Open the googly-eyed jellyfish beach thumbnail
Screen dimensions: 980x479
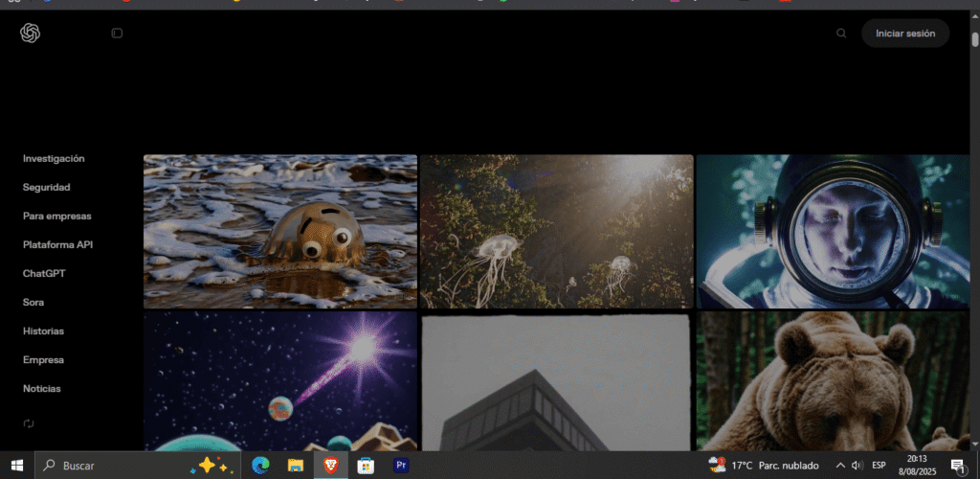coord(280,232)
